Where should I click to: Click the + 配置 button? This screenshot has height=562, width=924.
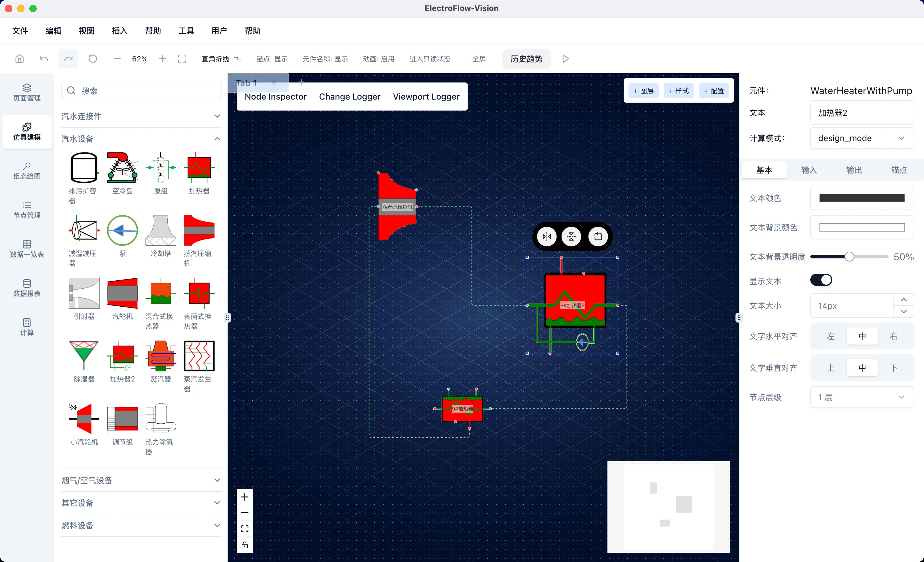coord(714,91)
